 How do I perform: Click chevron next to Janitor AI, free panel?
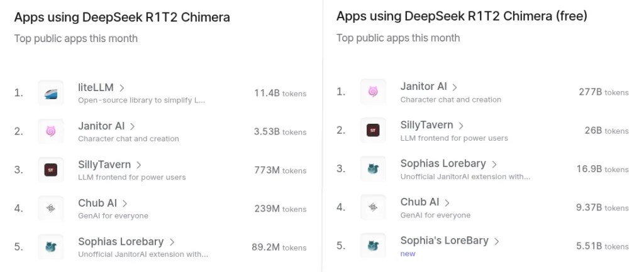point(455,87)
